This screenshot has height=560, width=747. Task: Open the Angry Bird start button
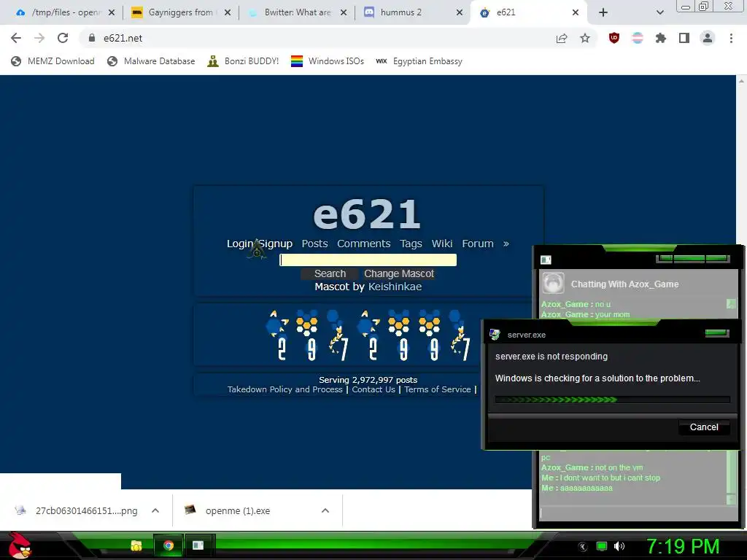[20, 545]
